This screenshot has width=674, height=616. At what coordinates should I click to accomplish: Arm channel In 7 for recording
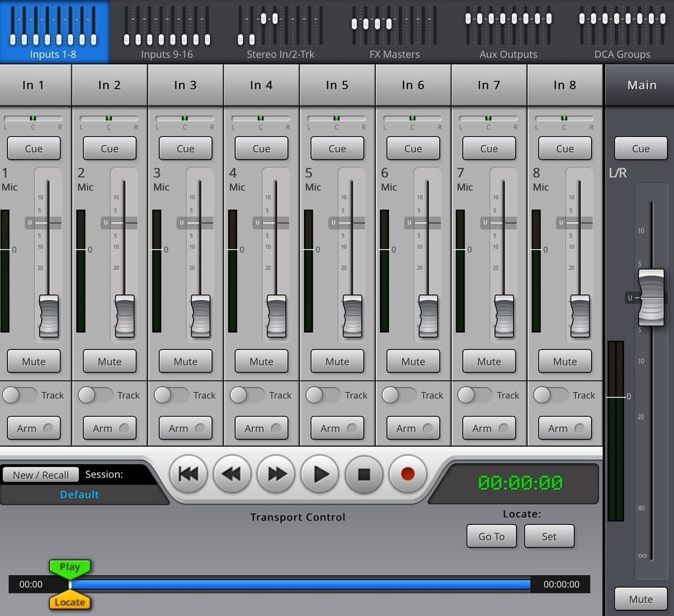click(x=489, y=428)
